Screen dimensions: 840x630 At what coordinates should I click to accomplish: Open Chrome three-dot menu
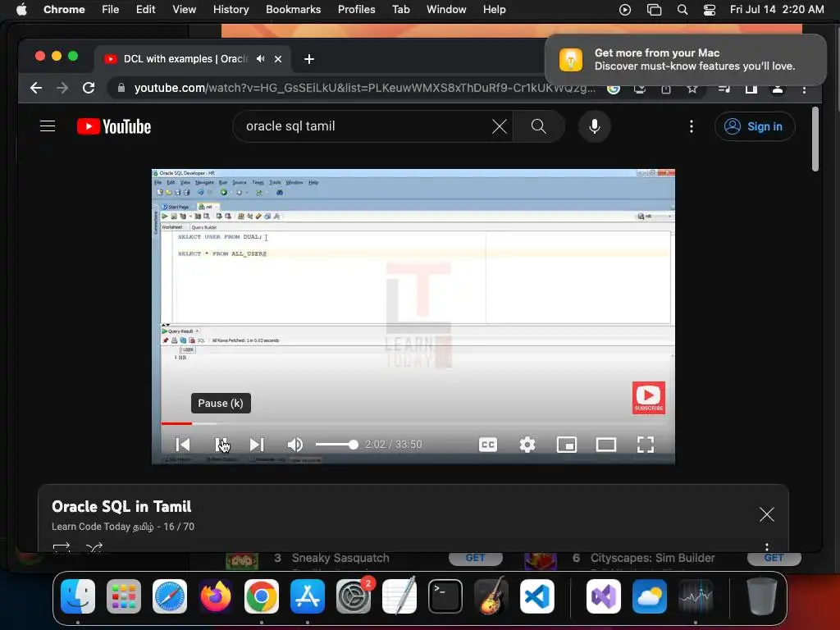[804, 89]
